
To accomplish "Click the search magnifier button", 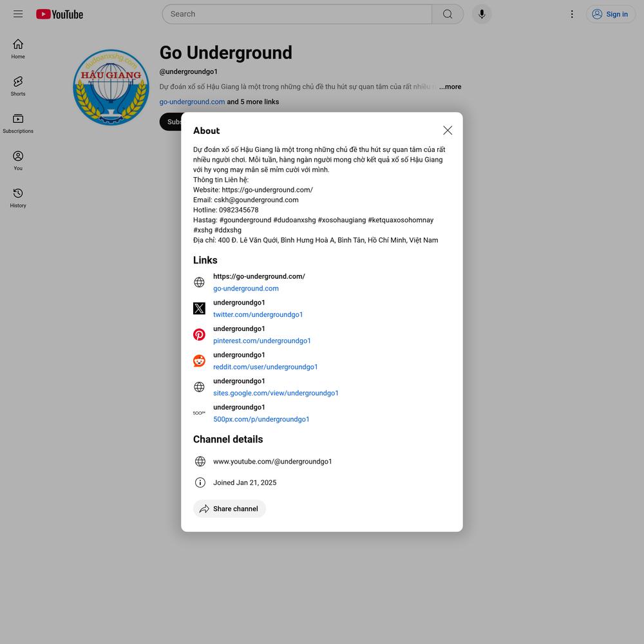I will pos(448,14).
